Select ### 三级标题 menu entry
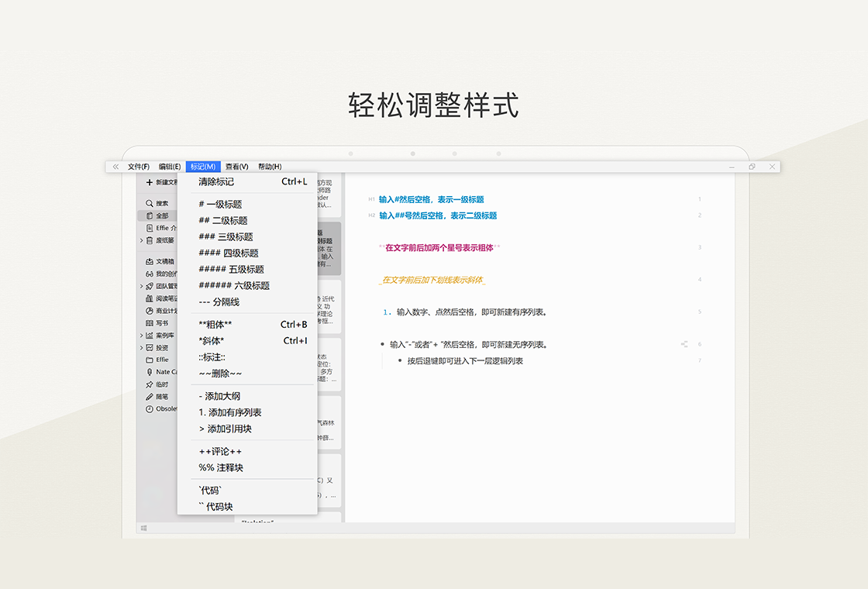This screenshot has height=589, width=868. point(226,237)
